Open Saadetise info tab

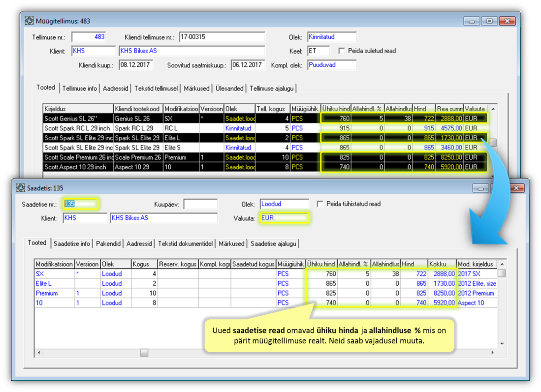pyautogui.click(x=71, y=244)
